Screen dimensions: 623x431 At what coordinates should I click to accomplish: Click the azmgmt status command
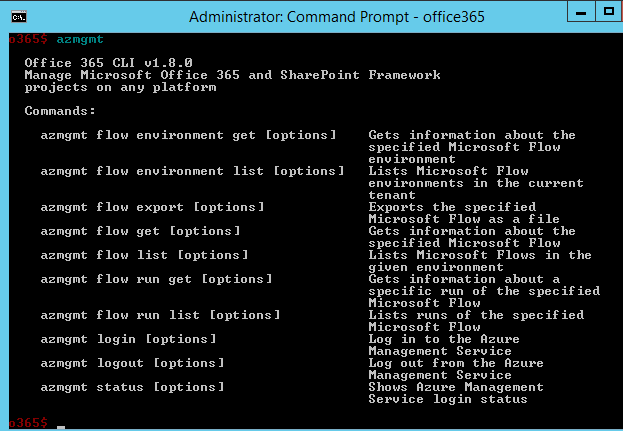[132, 387]
